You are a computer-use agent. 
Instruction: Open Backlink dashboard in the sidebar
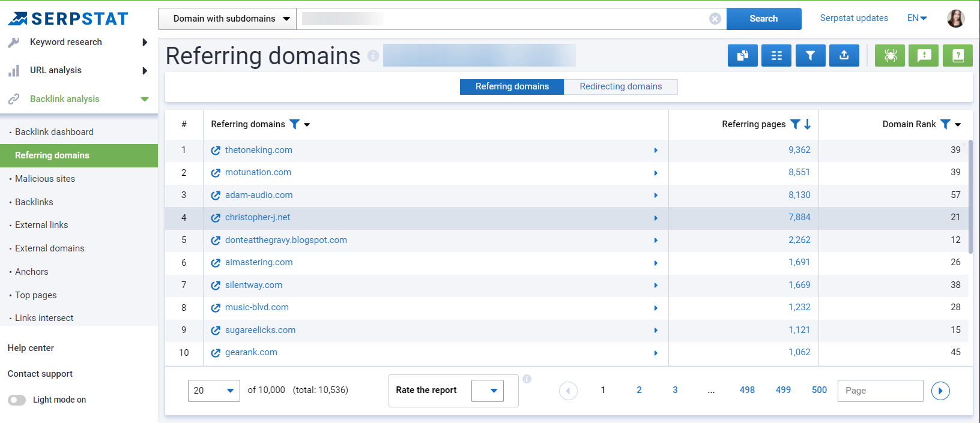pos(54,132)
